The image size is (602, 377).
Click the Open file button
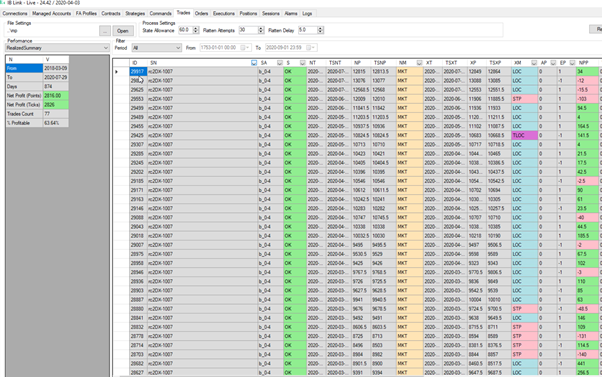[x=123, y=31]
